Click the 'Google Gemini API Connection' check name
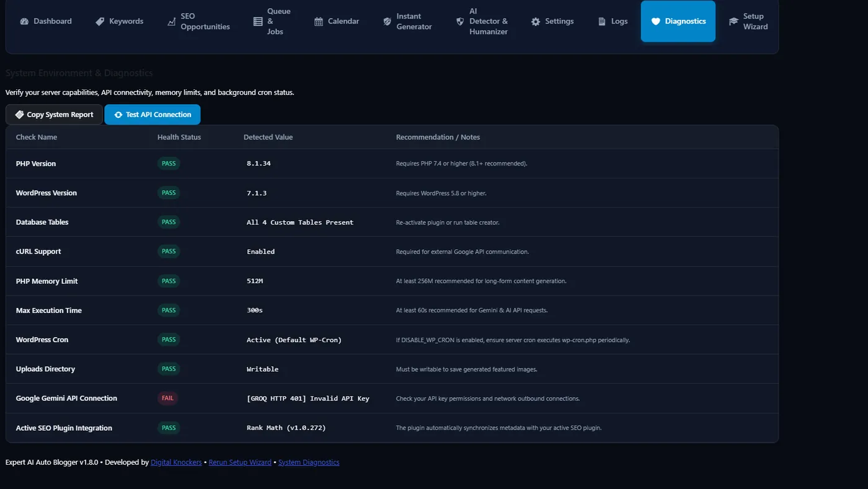This screenshot has width=868, height=489. click(66, 399)
